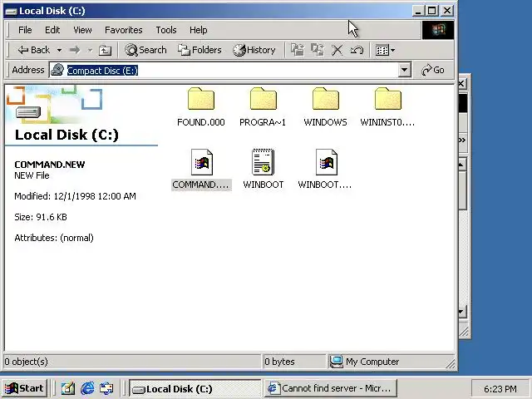
Task: Open the History toolbar button
Action: pos(254,50)
